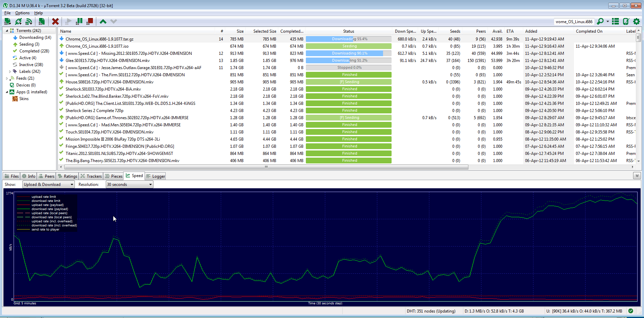
Task: Click the Stopped 0.0% progress bar
Action: coord(348,67)
